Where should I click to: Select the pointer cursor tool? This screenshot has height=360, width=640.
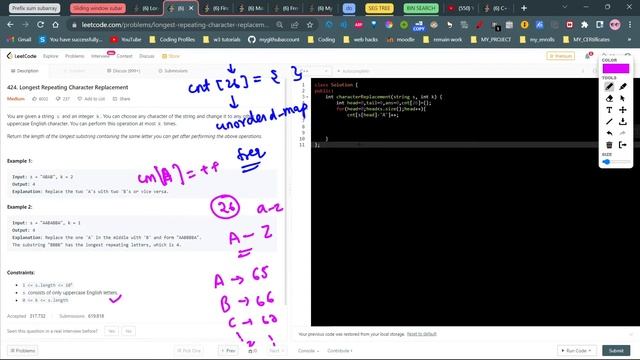pyautogui.click(x=623, y=98)
